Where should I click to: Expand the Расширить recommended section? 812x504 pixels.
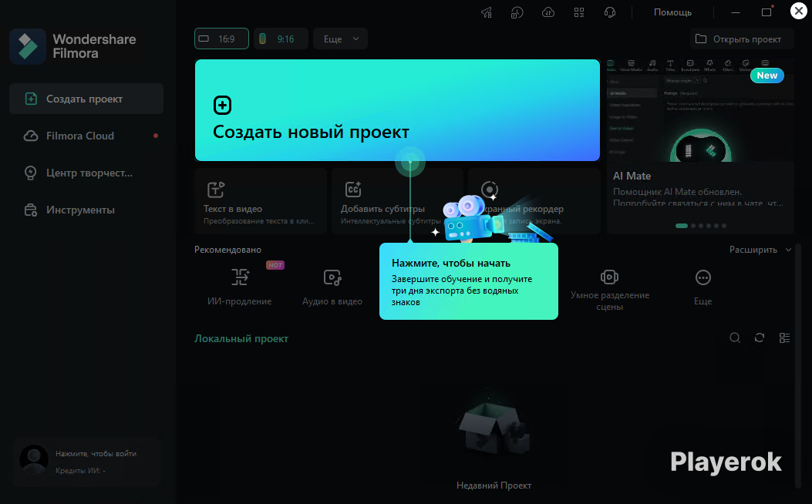[x=760, y=250]
